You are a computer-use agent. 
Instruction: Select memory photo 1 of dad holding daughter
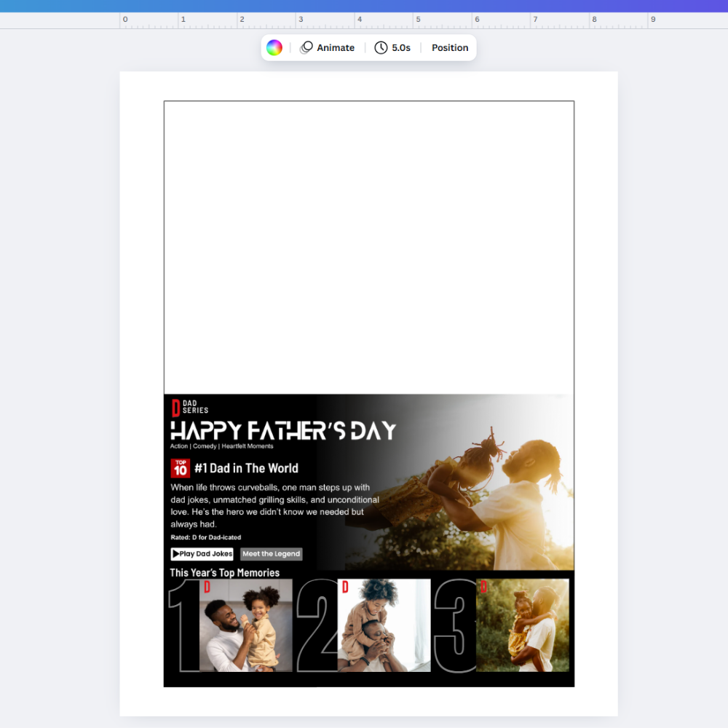246,625
